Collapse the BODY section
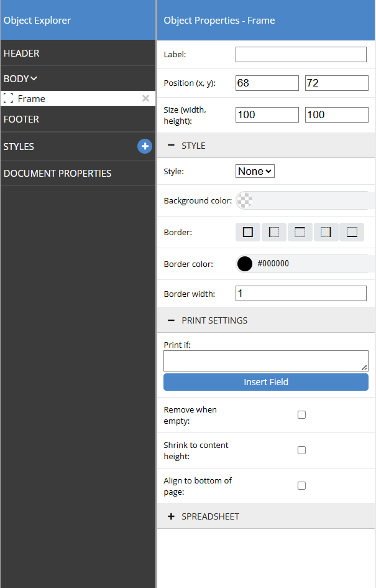Image resolution: width=376 pixels, height=588 pixels. (21, 78)
